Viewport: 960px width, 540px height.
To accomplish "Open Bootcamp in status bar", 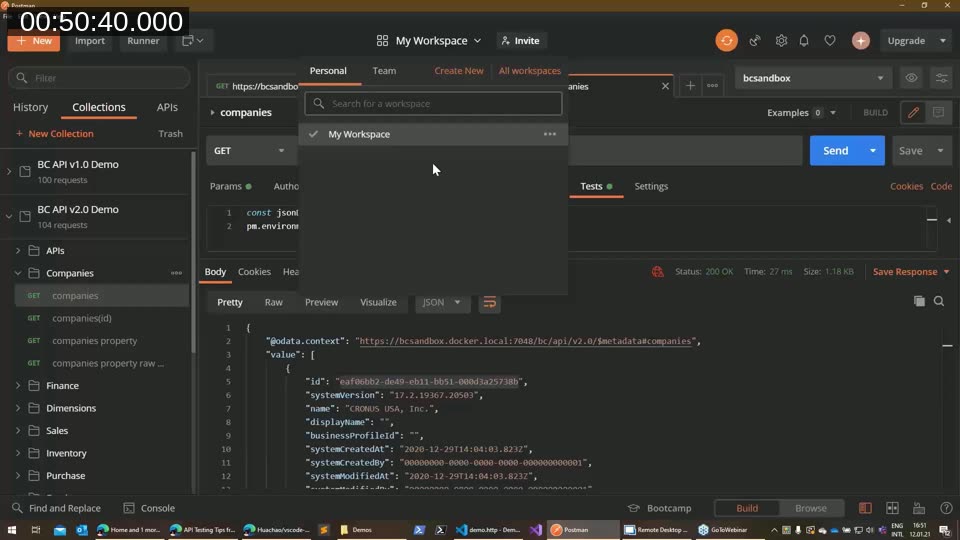I will (x=659, y=508).
